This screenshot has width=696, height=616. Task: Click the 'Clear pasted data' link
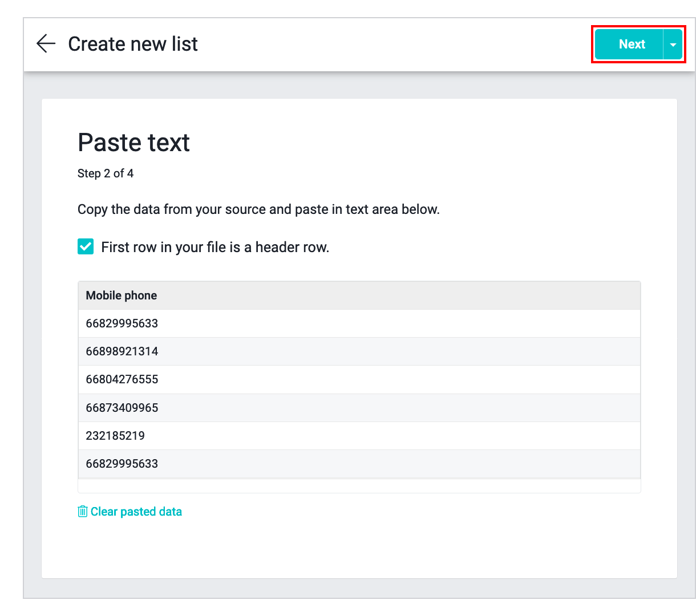click(x=136, y=512)
